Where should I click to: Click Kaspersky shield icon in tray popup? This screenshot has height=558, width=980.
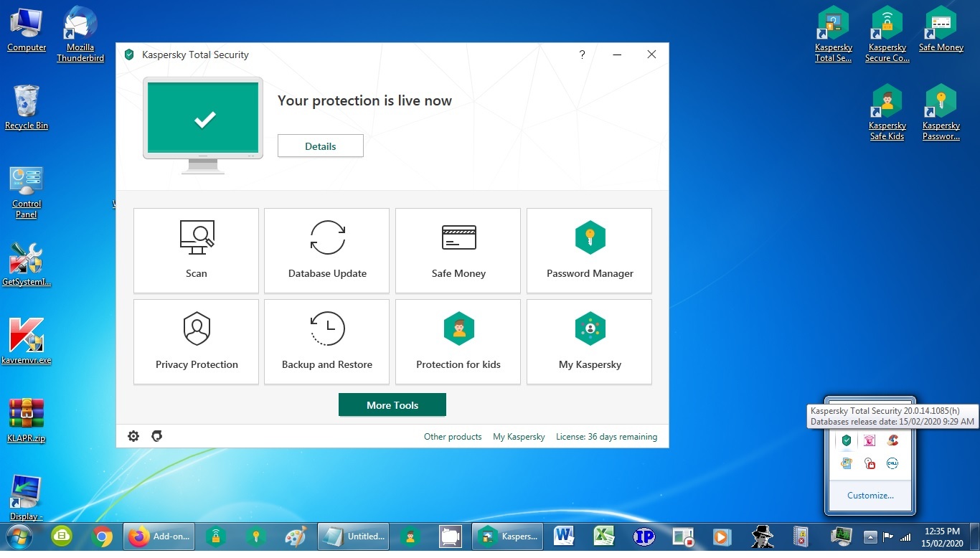[x=847, y=440]
